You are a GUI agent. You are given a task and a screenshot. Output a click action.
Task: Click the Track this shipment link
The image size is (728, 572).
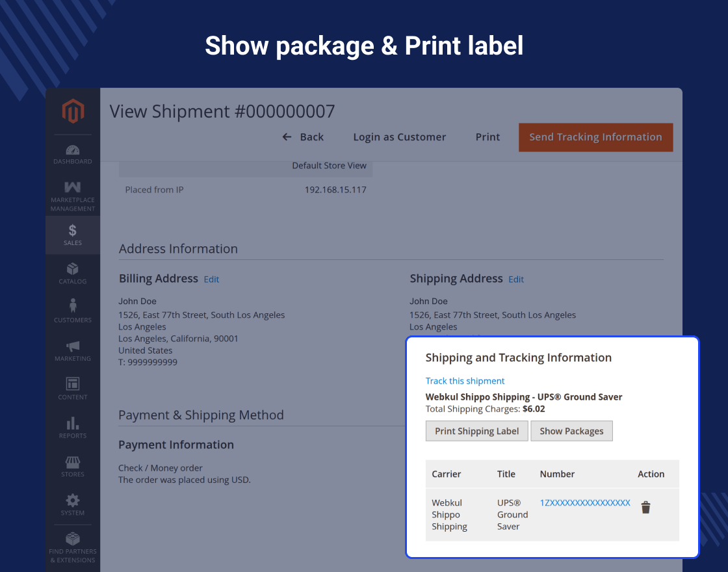(x=465, y=381)
